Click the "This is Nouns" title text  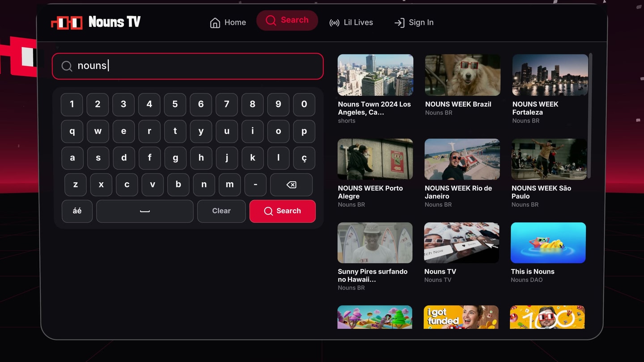(533, 272)
